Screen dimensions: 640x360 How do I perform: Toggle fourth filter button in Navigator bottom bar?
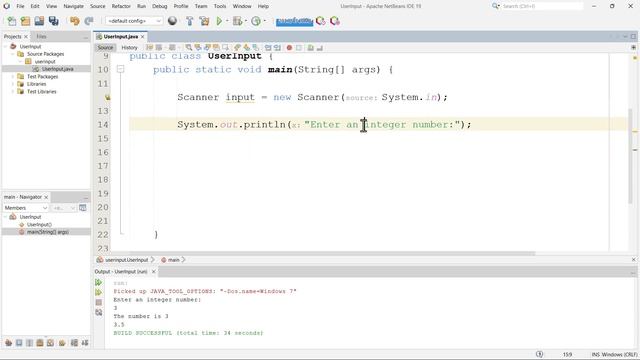40,343
